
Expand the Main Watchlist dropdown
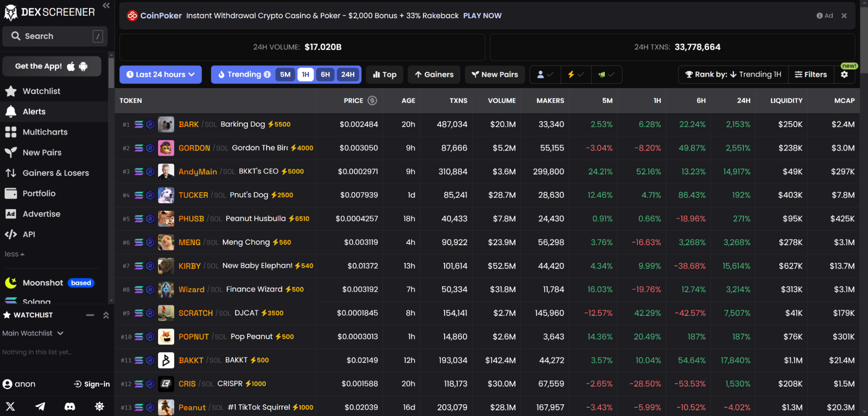click(33, 333)
